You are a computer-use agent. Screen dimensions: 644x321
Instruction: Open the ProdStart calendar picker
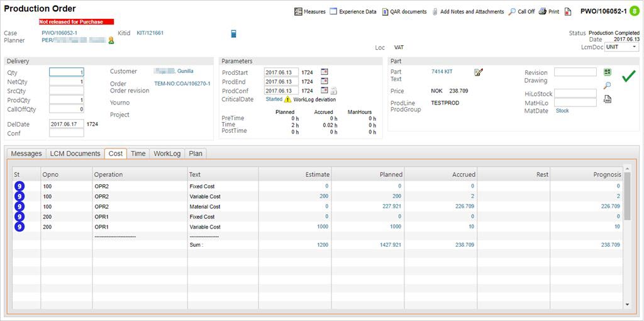pyautogui.click(x=325, y=72)
